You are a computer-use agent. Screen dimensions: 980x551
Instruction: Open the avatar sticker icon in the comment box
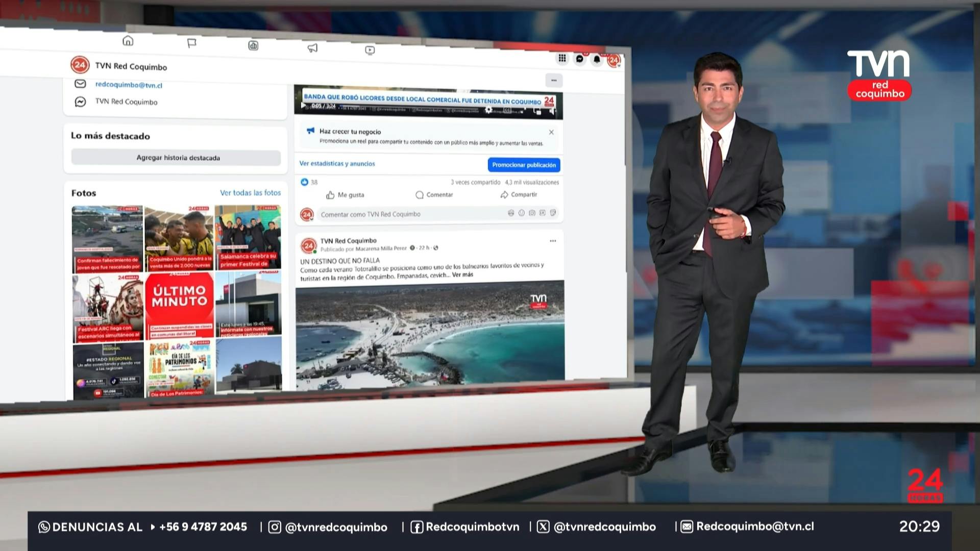(x=511, y=213)
